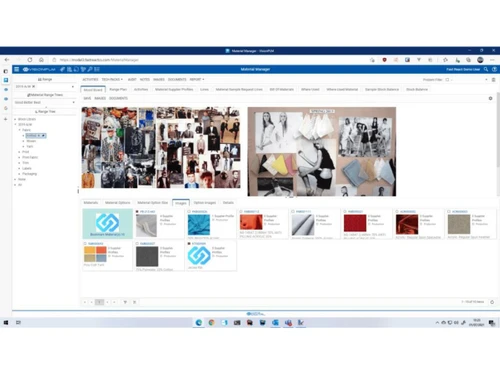Expand the Trim tree node arrow
This screenshot has width=500, height=375.
click(x=19, y=163)
